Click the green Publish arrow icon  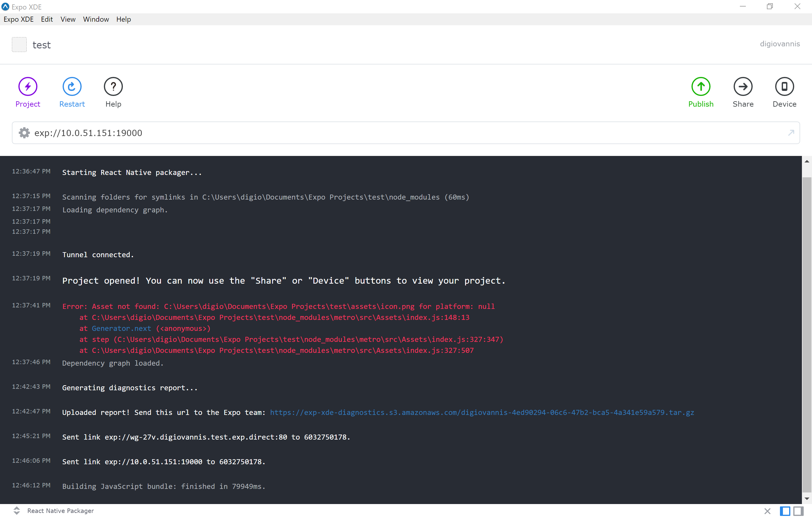click(x=701, y=87)
